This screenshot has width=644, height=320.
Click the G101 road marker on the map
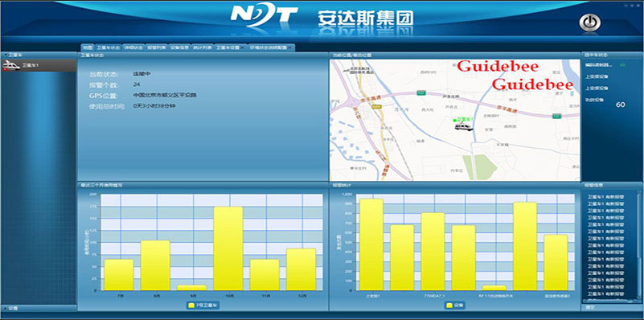[x=375, y=107]
